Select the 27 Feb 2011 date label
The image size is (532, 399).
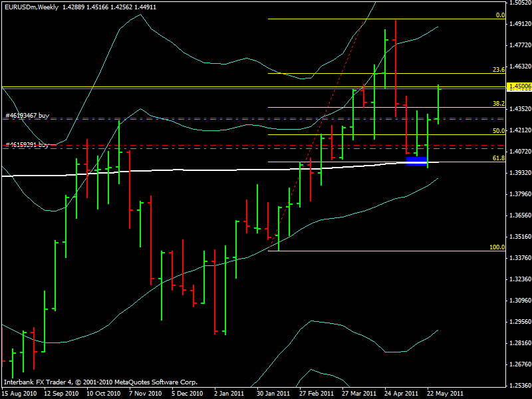tap(315, 393)
